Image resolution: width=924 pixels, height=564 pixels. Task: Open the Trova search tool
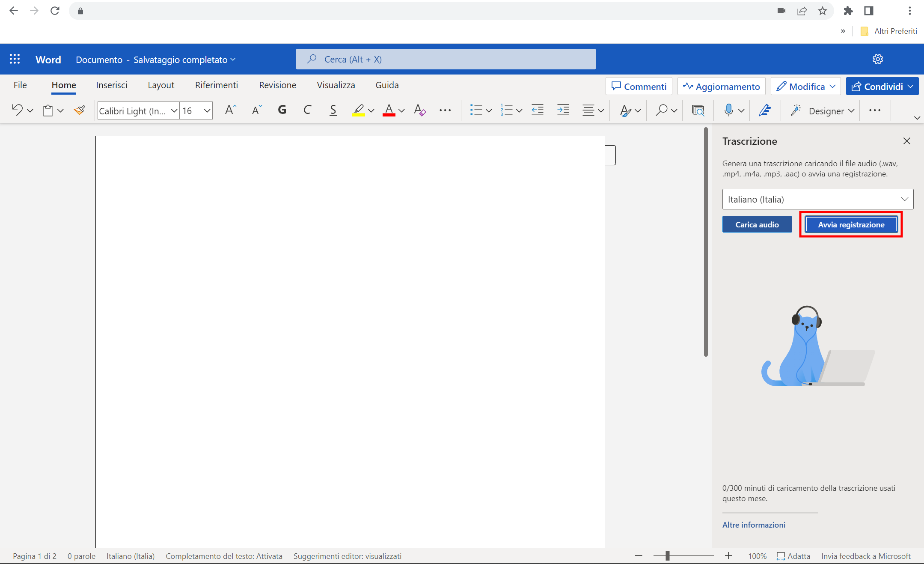pos(661,110)
